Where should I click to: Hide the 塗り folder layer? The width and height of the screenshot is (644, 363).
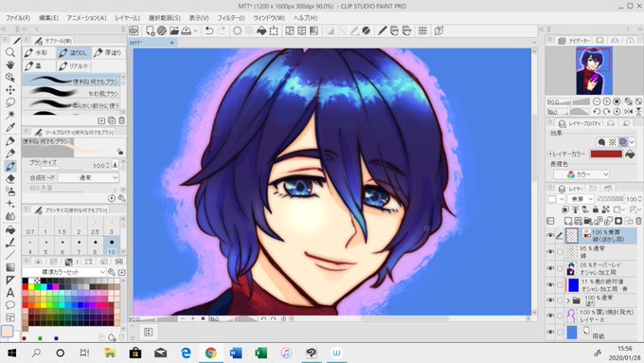[x=550, y=300]
